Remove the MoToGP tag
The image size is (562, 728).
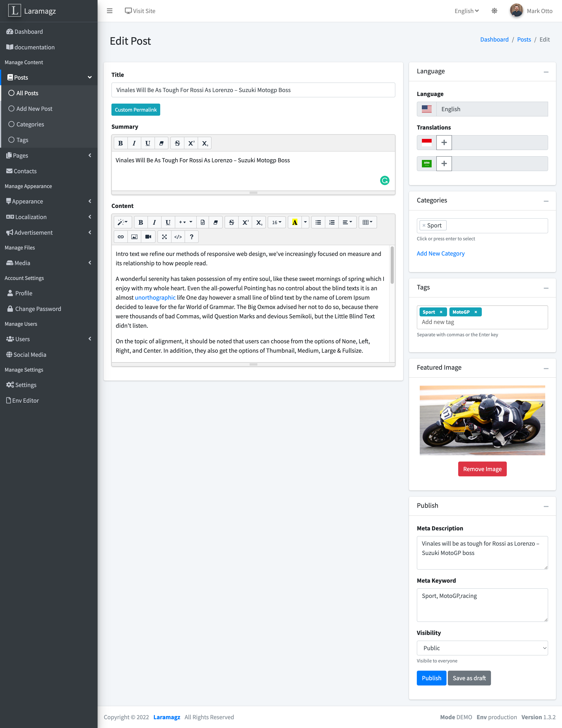[476, 312]
